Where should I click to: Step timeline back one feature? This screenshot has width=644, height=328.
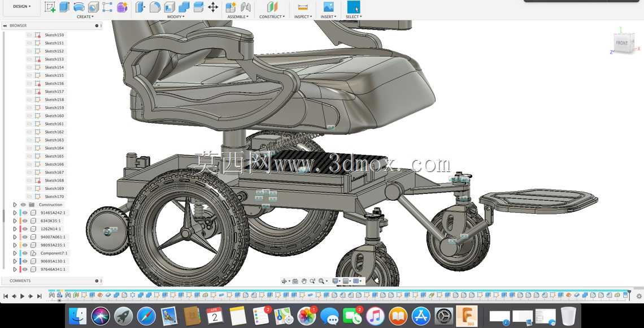pos(14,296)
